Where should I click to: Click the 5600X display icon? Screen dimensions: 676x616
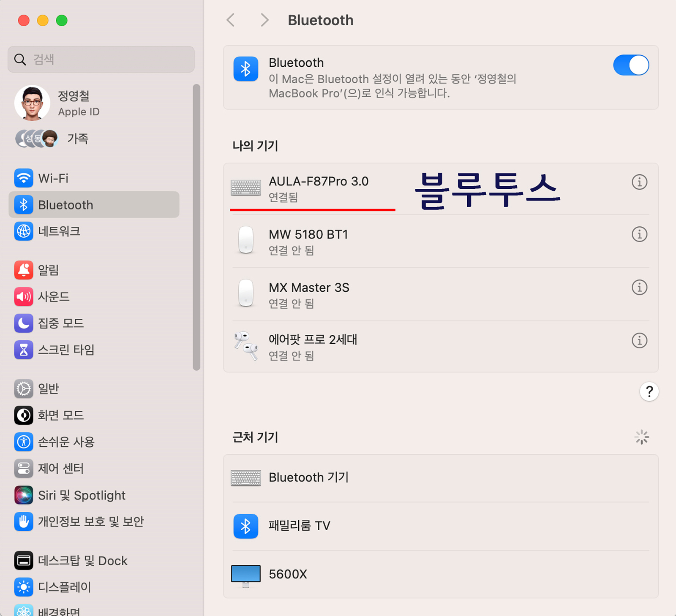246,576
